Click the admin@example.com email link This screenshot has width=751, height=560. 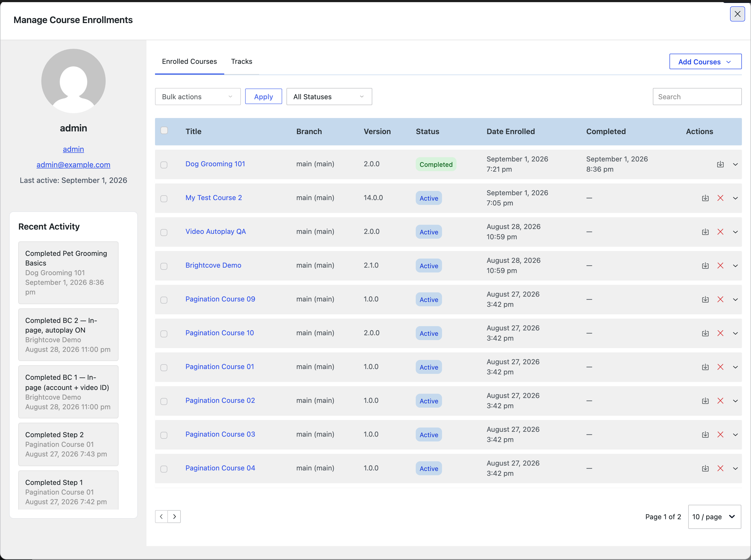[x=73, y=165]
